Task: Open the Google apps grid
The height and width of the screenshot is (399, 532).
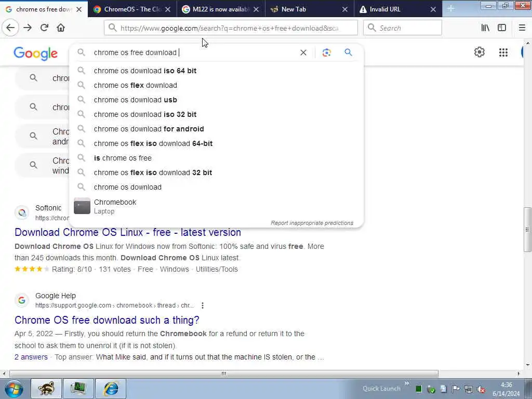Action: pyautogui.click(x=503, y=52)
